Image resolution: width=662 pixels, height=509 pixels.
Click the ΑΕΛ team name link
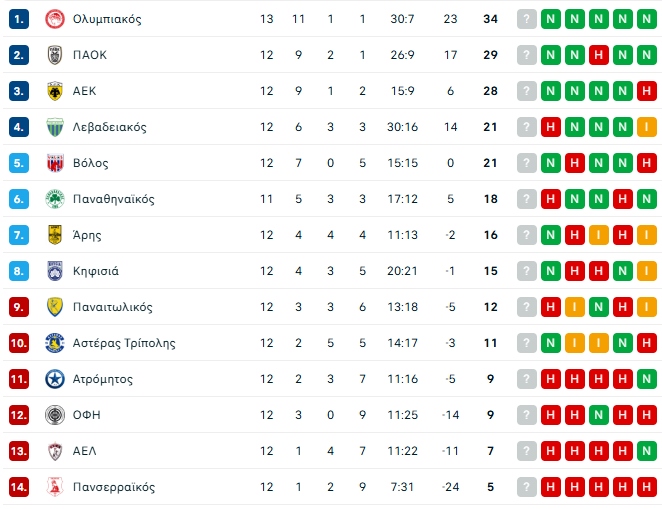click(x=84, y=451)
